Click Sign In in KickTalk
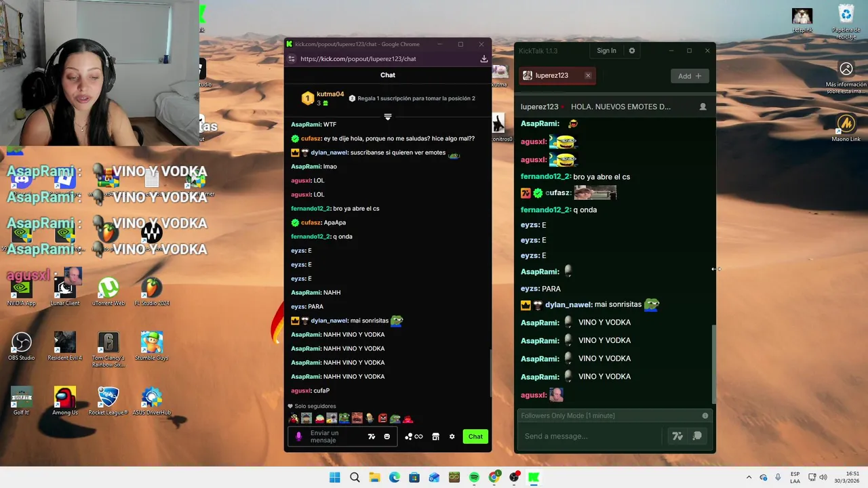 click(606, 51)
